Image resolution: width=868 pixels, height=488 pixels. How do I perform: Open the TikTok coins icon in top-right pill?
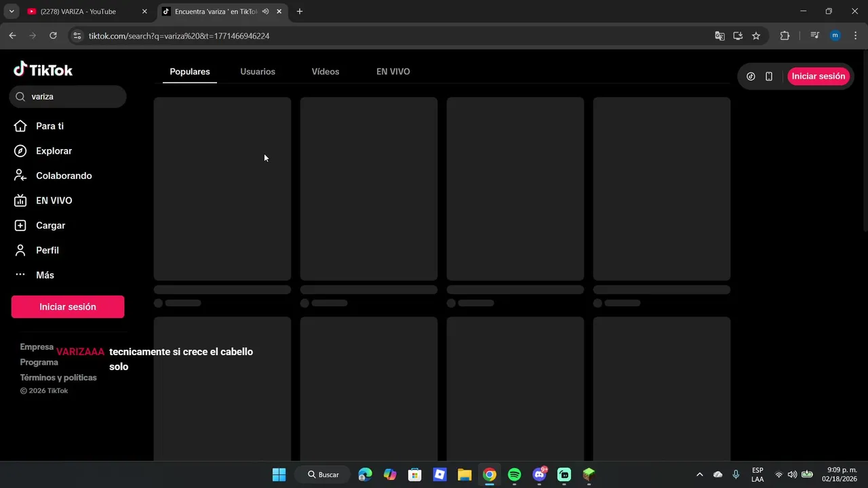coord(751,77)
